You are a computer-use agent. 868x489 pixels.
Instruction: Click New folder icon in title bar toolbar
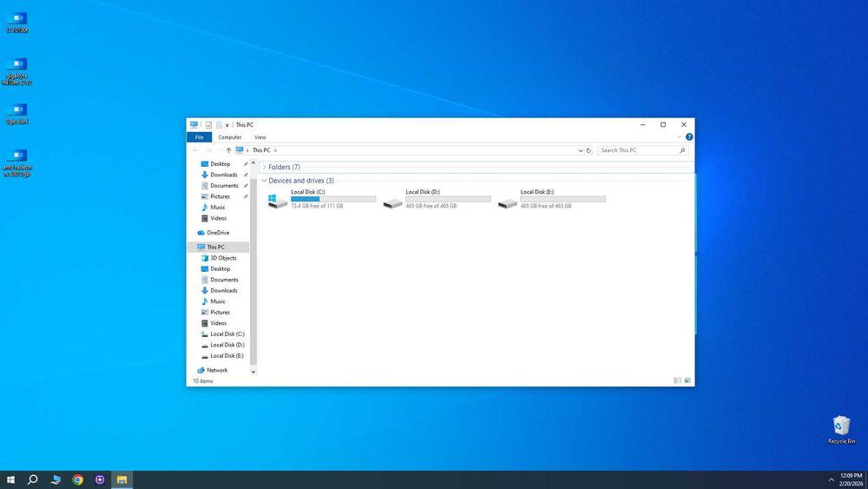(219, 125)
